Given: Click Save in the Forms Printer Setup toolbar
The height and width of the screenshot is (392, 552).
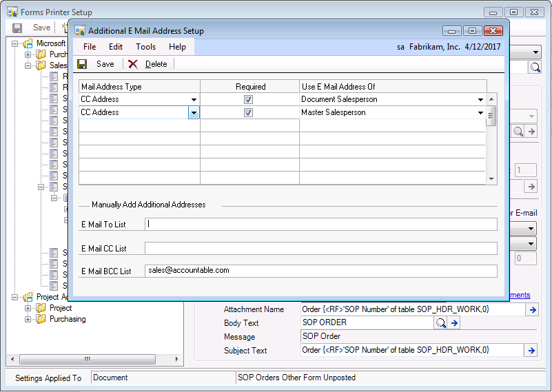Looking at the screenshot, I should pyautogui.click(x=41, y=28).
